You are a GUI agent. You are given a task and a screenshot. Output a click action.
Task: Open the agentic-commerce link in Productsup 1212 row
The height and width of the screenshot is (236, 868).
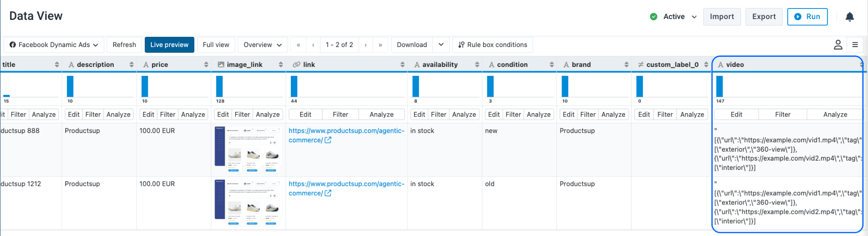point(347,189)
